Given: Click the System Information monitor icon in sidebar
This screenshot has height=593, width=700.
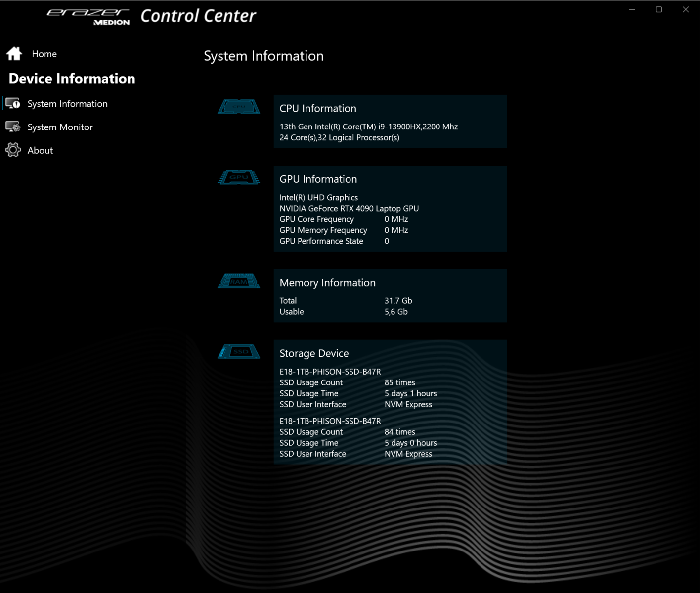Looking at the screenshot, I should pos(13,104).
